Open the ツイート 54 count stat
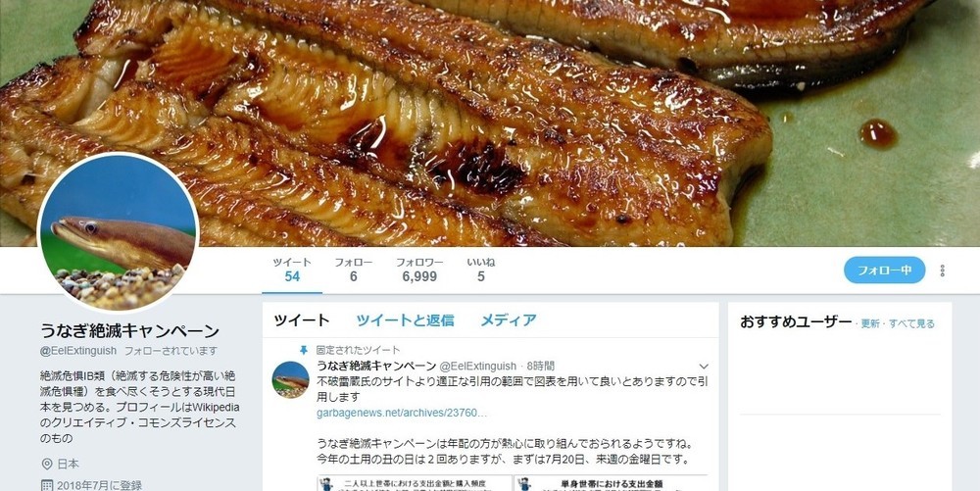The image size is (980, 491). [292, 270]
